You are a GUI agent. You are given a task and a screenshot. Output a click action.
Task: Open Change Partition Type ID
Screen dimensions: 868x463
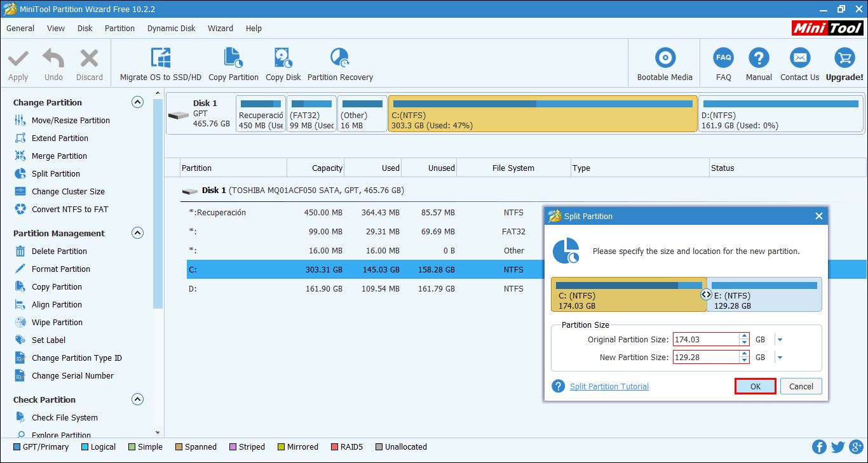pyautogui.click(x=76, y=358)
